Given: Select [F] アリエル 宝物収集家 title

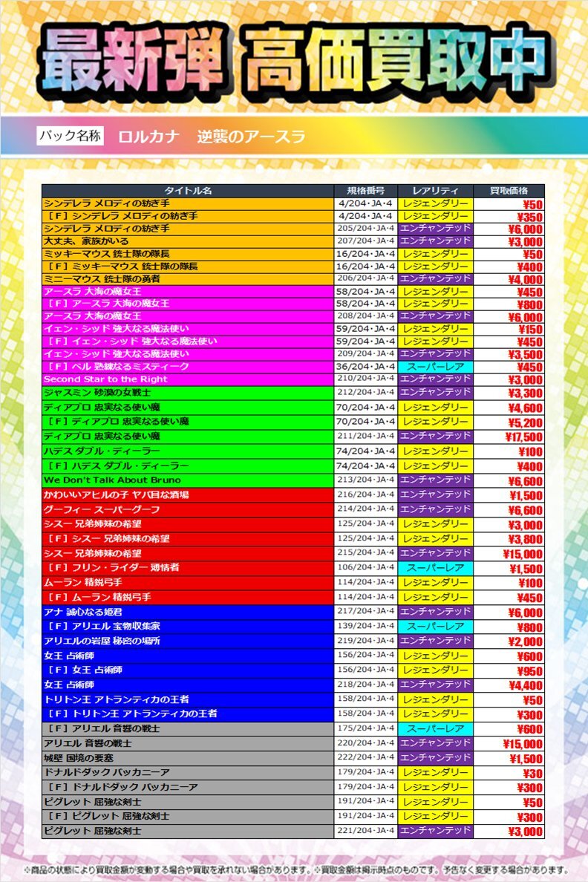Looking at the screenshot, I should pyautogui.click(x=188, y=626).
